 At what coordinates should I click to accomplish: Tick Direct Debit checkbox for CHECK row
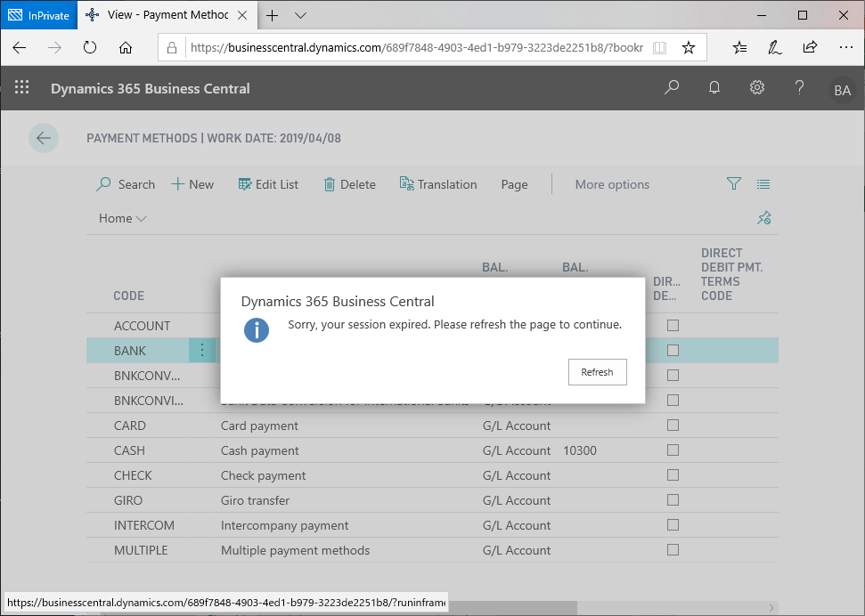pyautogui.click(x=673, y=474)
